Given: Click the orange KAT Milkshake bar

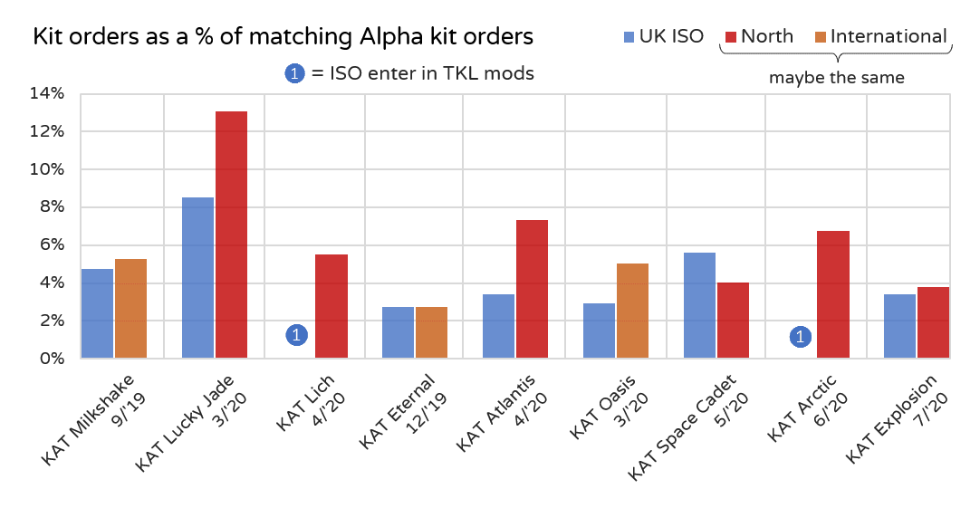Looking at the screenshot, I should click(130, 308).
